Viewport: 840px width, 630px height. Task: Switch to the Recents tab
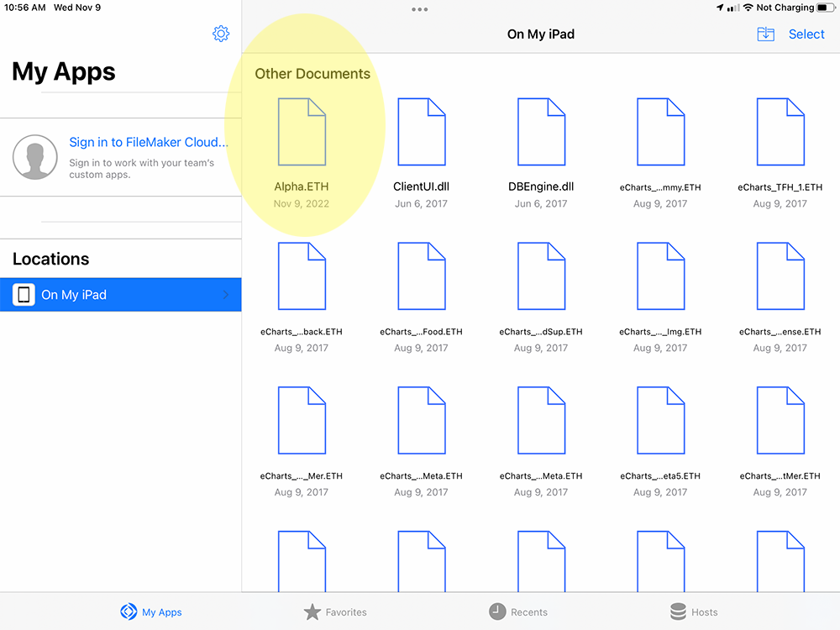[x=518, y=612]
